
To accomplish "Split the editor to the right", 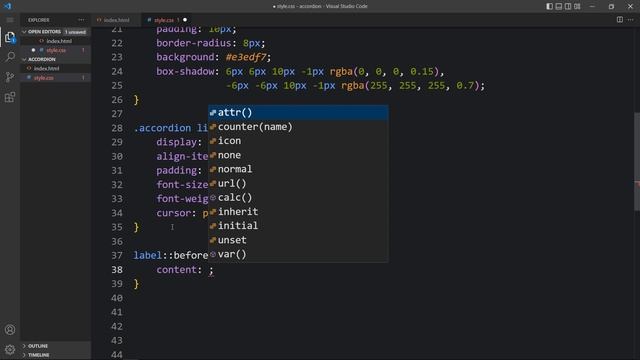I will (x=620, y=20).
